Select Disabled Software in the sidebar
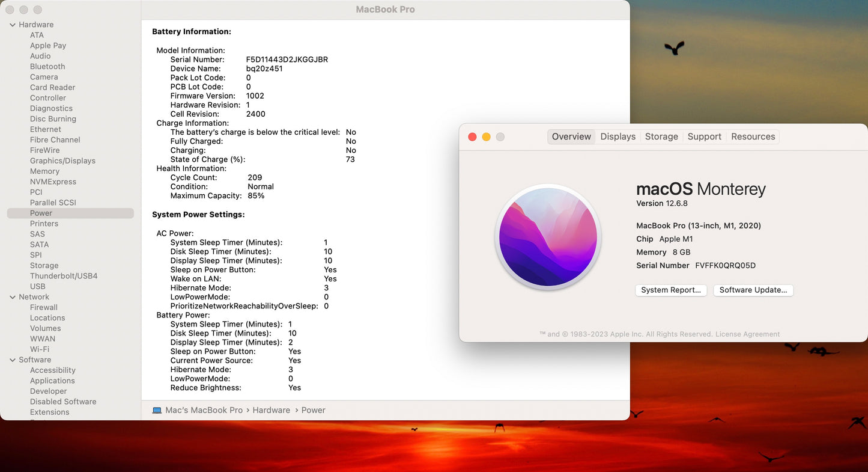The height and width of the screenshot is (472, 868). (x=63, y=402)
